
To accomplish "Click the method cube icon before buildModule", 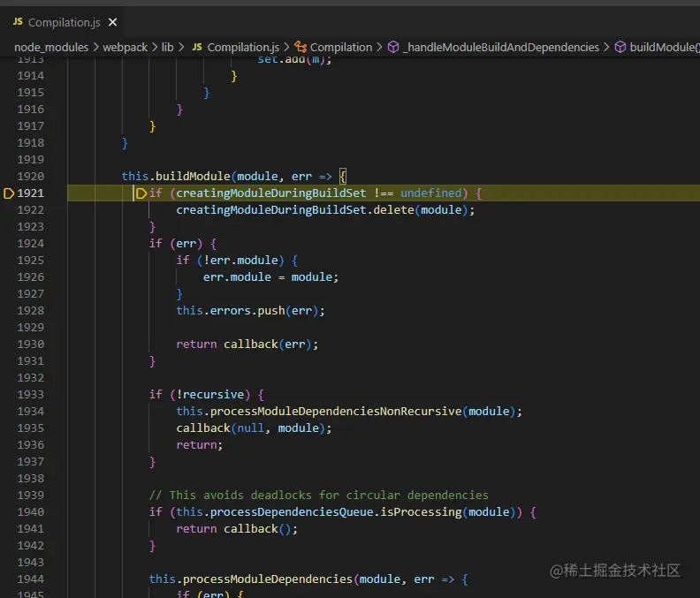I will (x=620, y=47).
